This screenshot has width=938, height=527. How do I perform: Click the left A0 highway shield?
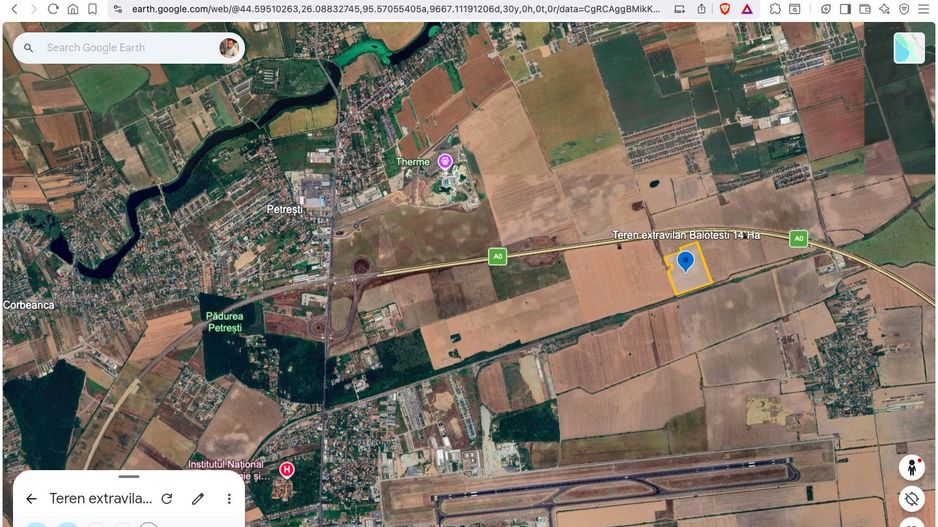point(497,257)
